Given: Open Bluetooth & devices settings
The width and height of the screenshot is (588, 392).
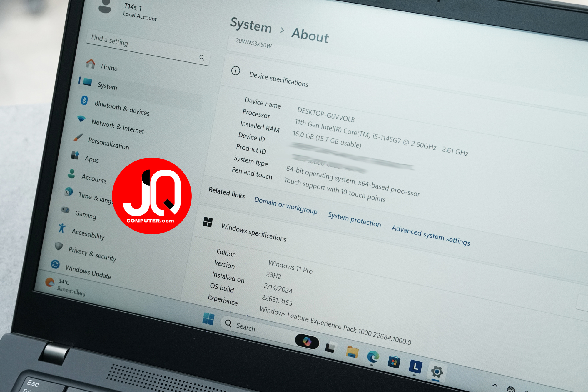Looking at the screenshot, I should click(x=122, y=108).
